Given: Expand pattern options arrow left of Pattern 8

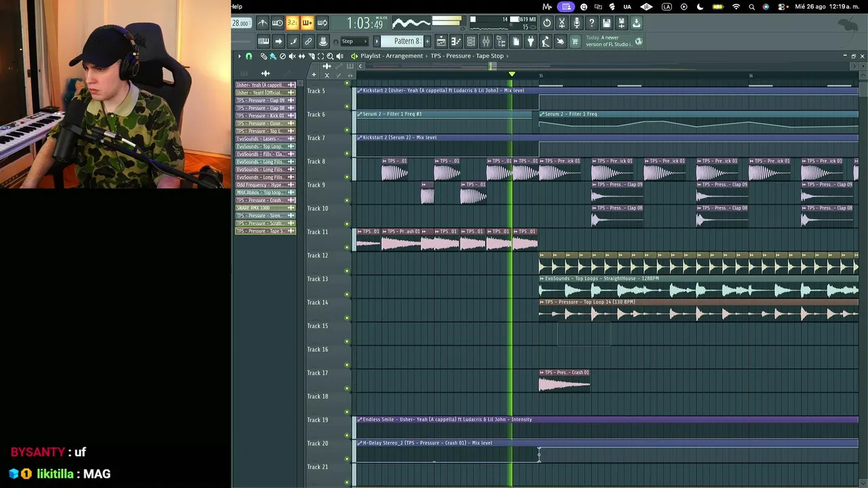Looking at the screenshot, I should pyautogui.click(x=377, y=41).
